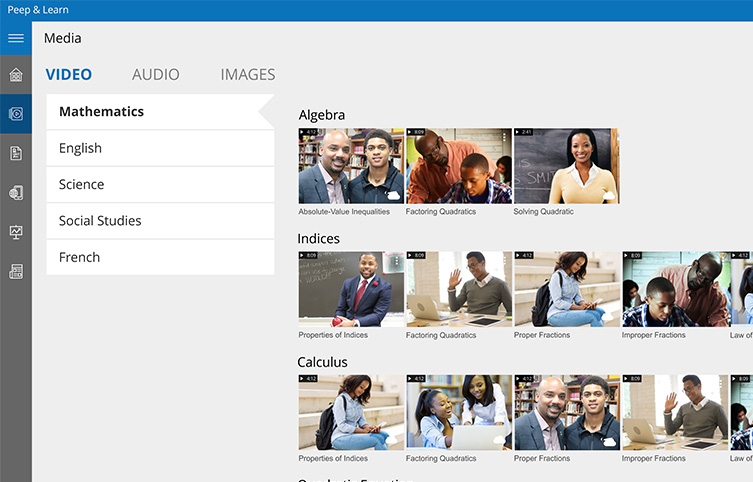Play Absolute-Value Inequalities video thumbnail
Screen dimensions: 753x482
(351, 166)
